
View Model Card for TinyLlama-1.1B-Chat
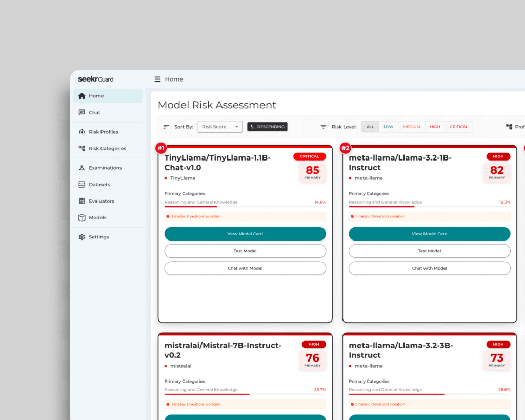click(x=245, y=233)
